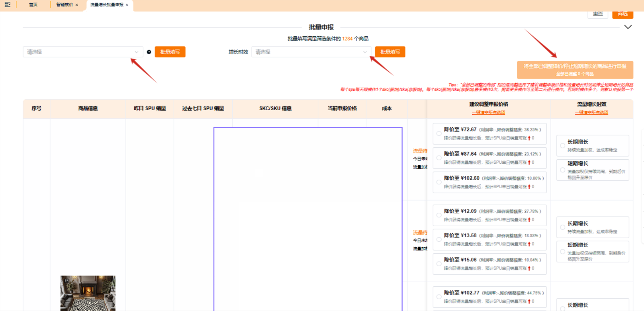Select the 降价至 ¥87.64 radio option
This screenshot has width=644, height=311.
click(439, 158)
